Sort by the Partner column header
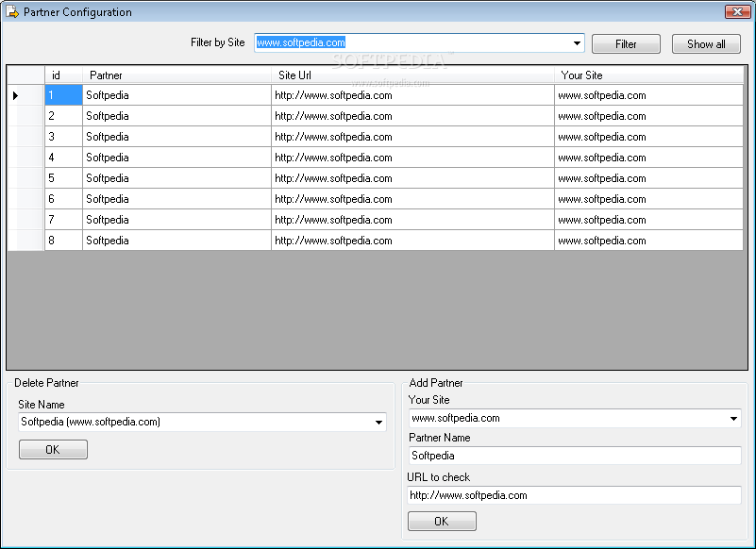Viewport: 756px width, 549px height. coord(176,75)
